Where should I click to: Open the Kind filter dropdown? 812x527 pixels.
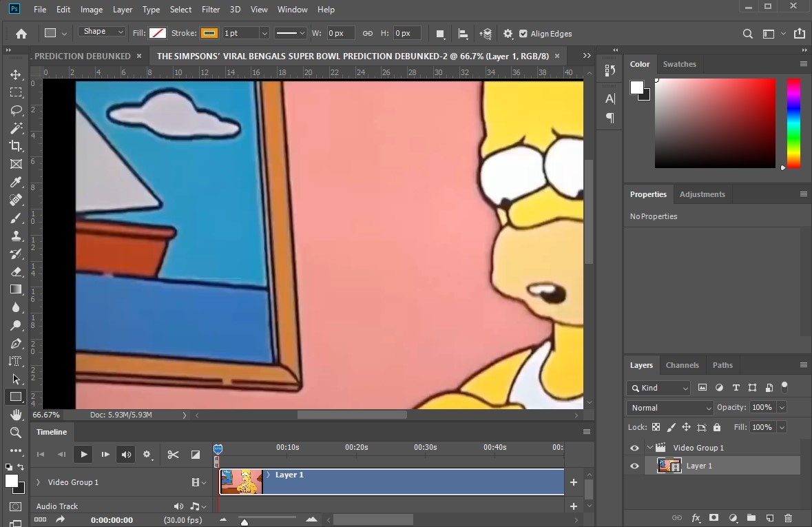point(658,388)
